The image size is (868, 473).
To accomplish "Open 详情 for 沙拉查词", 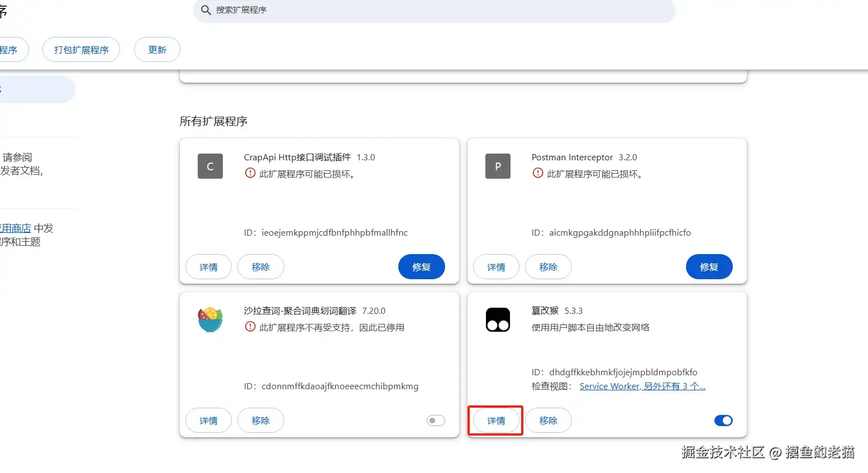I will [x=208, y=421].
